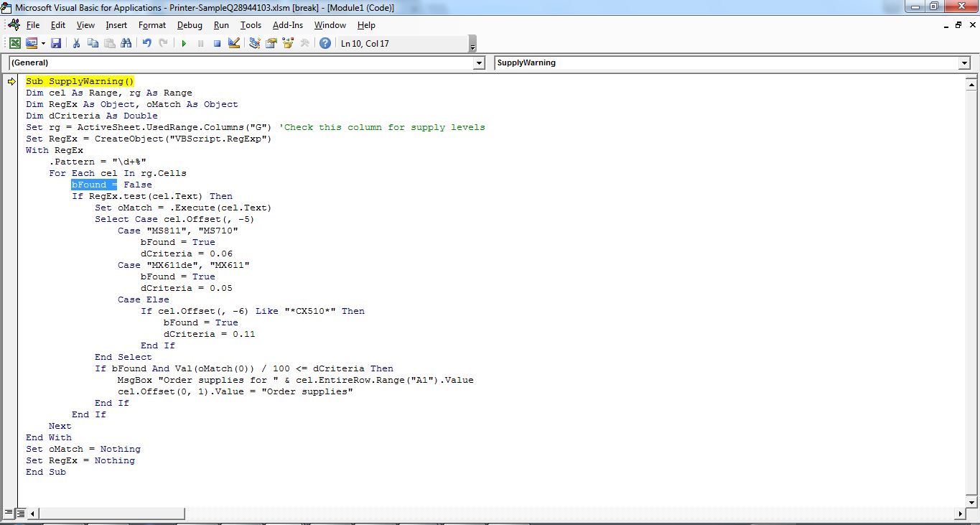Cut selection with the scissors icon
Image resolution: width=980 pixels, height=525 pixels.
pyautogui.click(x=77, y=43)
